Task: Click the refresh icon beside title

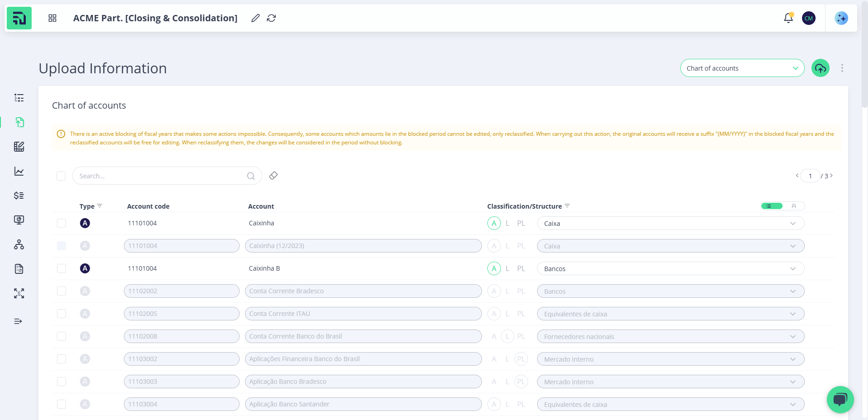Action: (x=271, y=18)
